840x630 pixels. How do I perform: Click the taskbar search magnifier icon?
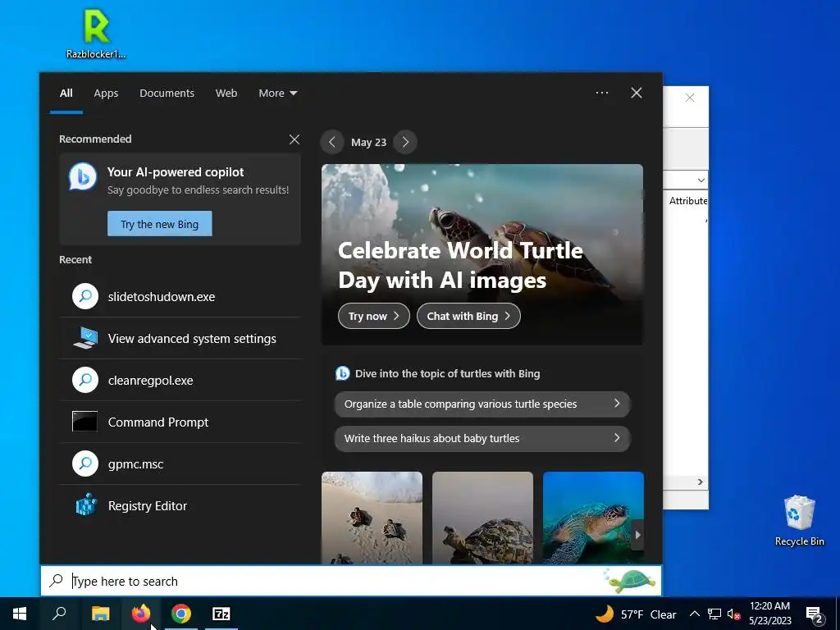(59, 614)
